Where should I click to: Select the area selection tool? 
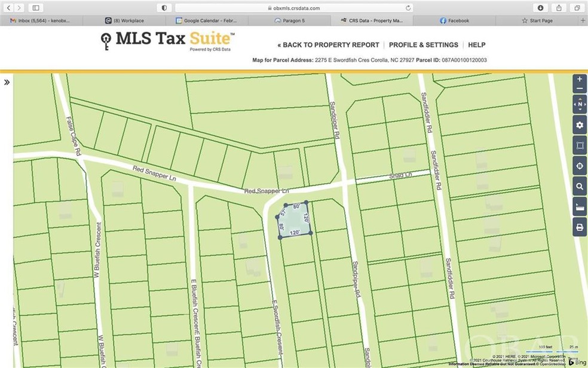(579, 145)
